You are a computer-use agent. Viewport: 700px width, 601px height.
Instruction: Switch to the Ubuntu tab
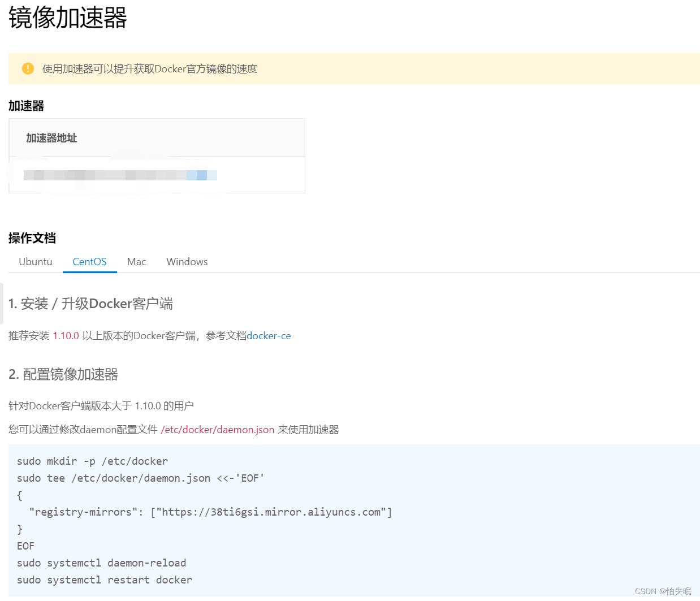click(35, 262)
